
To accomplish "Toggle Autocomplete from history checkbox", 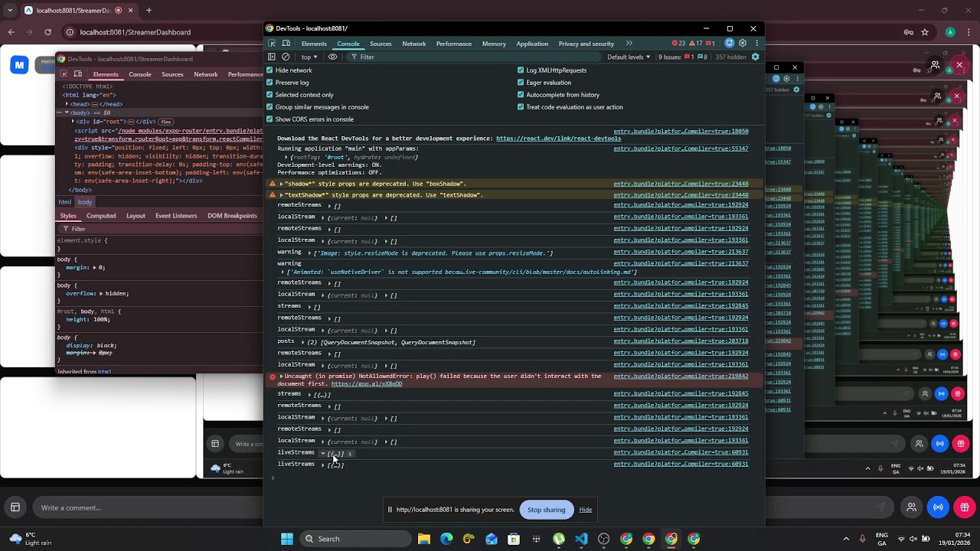I will click(x=521, y=95).
